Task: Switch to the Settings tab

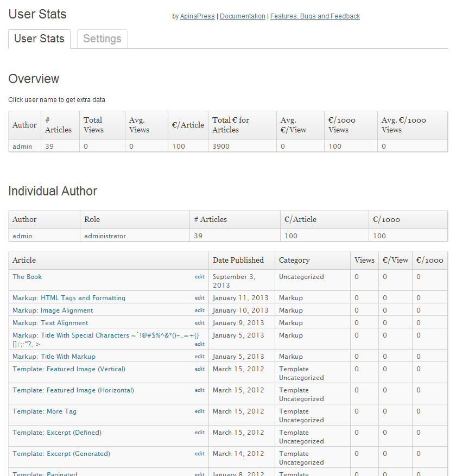Action: [102, 39]
